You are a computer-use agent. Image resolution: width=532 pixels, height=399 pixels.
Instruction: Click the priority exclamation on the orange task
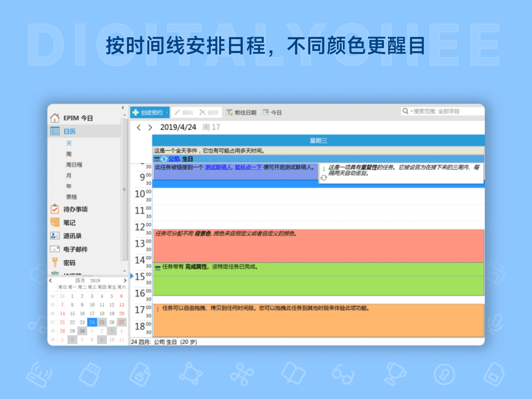point(158,309)
